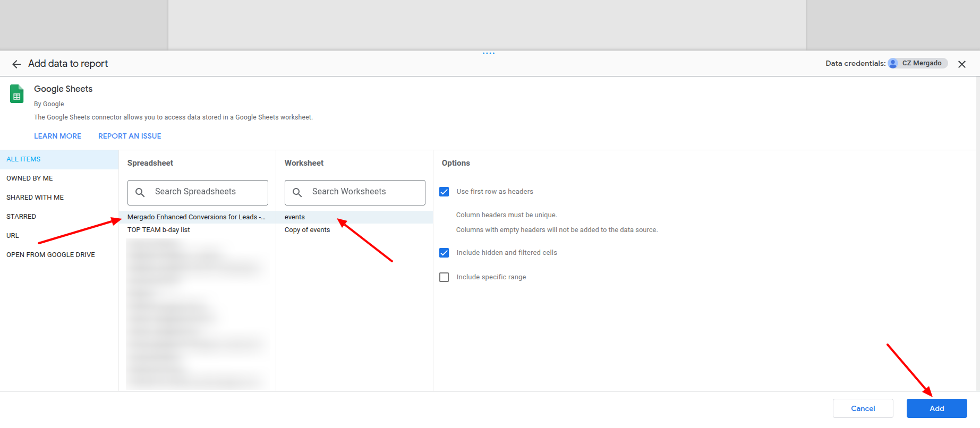Open the REPORT AN ISSUE link
Image resolution: width=980 pixels, height=428 pixels.
pyautogui.click(x=130, y=136)
